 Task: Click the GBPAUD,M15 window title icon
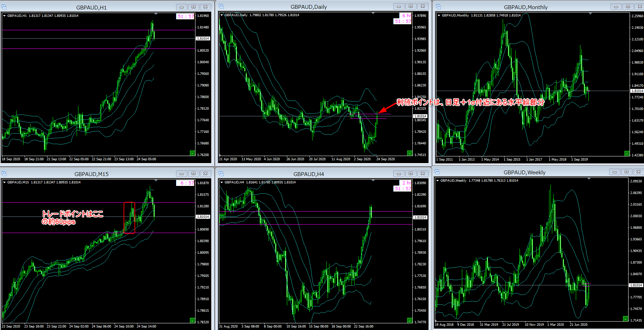[x=4, y=174]
